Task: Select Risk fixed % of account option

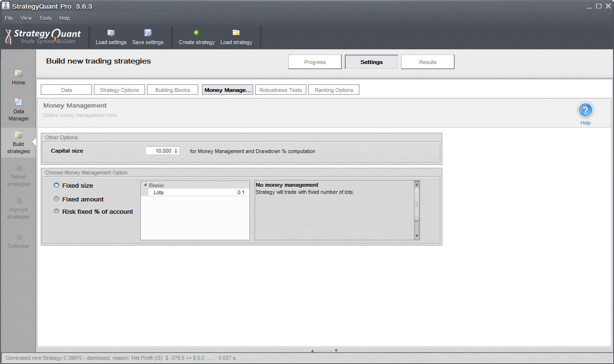Action: coord(56,212)
